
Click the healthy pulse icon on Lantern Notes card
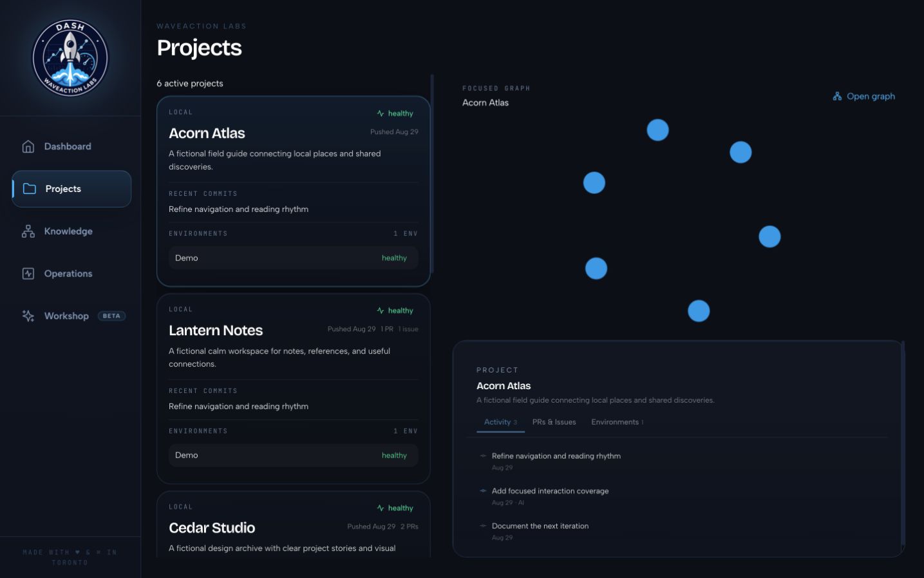click(381, 311)
